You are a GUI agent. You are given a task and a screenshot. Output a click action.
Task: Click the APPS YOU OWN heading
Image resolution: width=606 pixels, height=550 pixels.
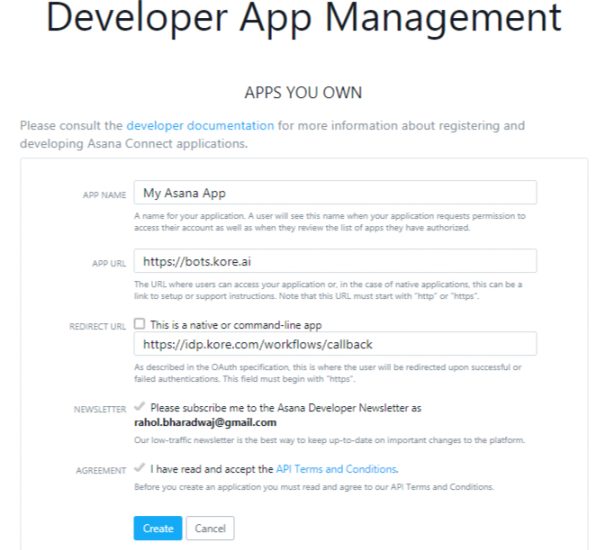303,93
